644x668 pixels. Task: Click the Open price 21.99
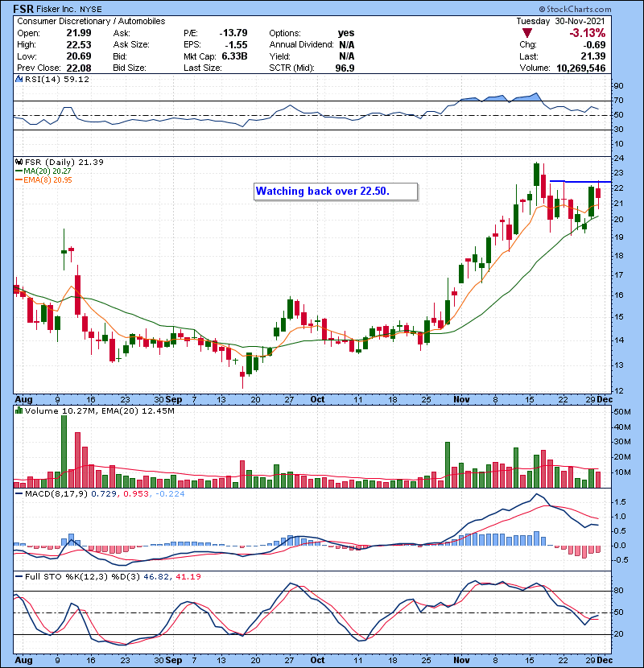tap(79, 33)
